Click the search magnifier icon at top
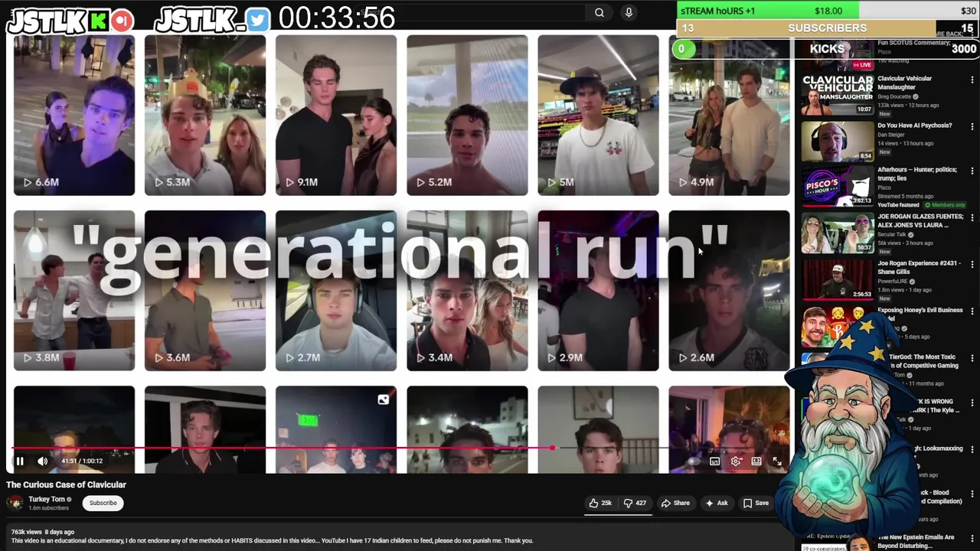 point(599,12)
